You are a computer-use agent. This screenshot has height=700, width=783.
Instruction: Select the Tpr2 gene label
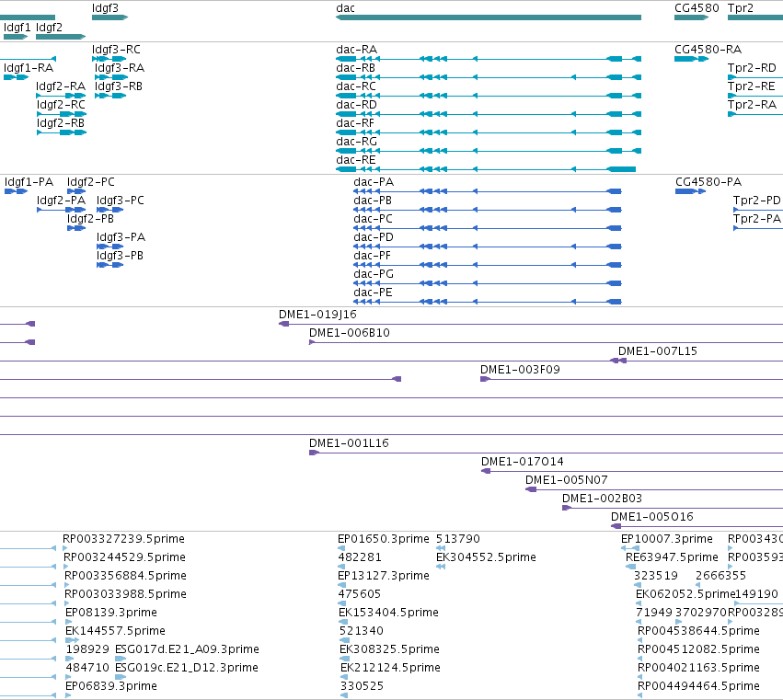click(x=741, y=8)
